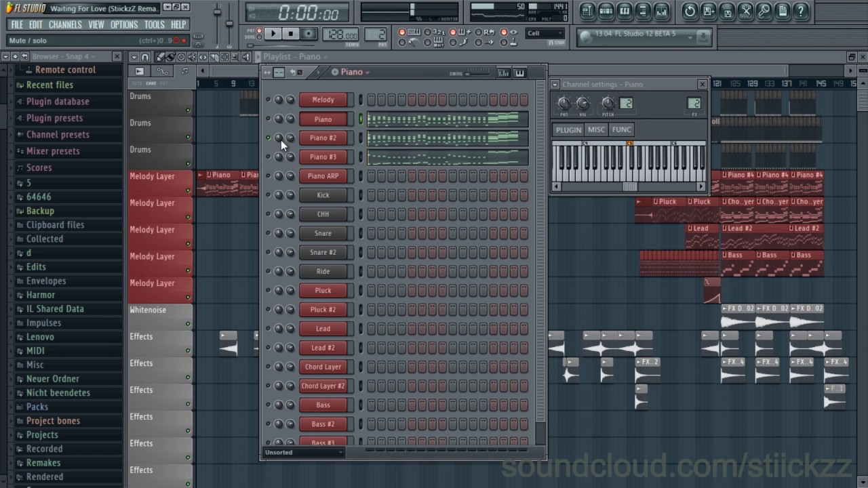The image size is (868, 488).
Task: Open the project info document icon
Action: pyautogui.click(x=782, y=12)
